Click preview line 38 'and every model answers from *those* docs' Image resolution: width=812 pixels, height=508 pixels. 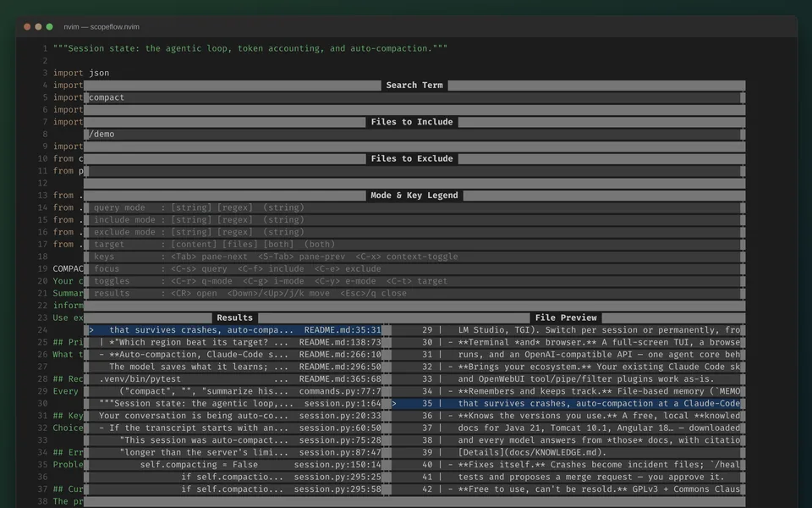(566, 440)
